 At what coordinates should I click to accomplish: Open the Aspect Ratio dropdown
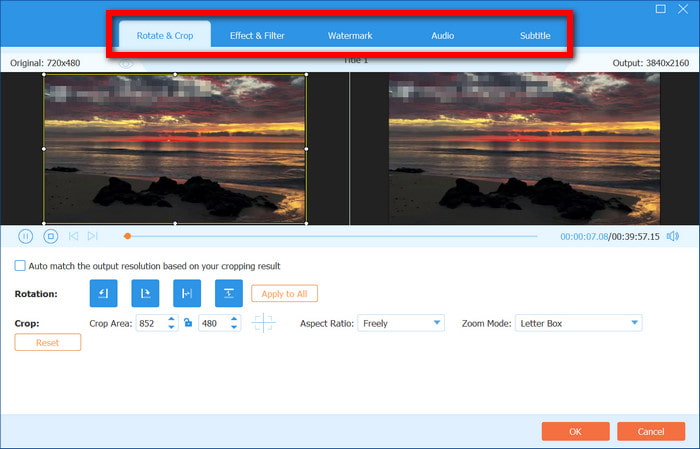[400, 323]
